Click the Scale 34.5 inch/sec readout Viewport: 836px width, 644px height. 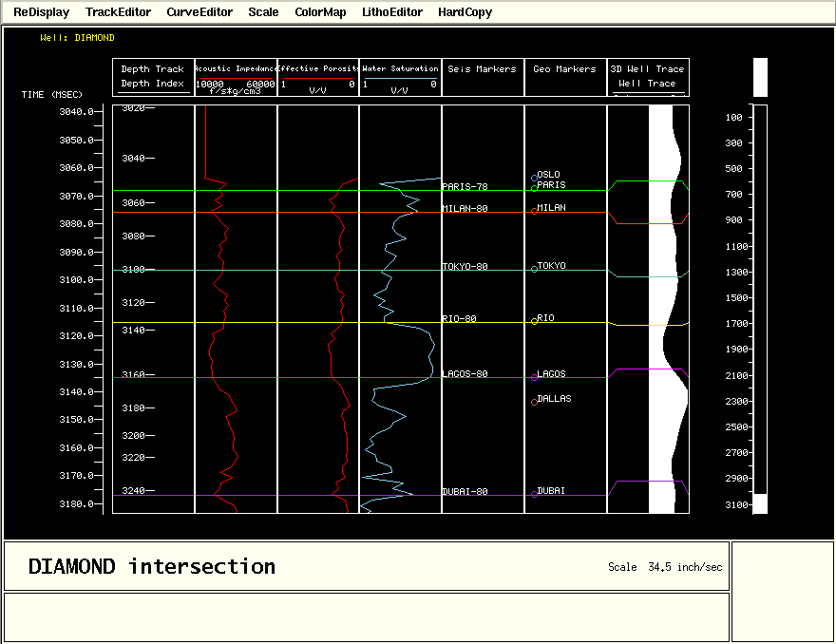coord(665,567)
